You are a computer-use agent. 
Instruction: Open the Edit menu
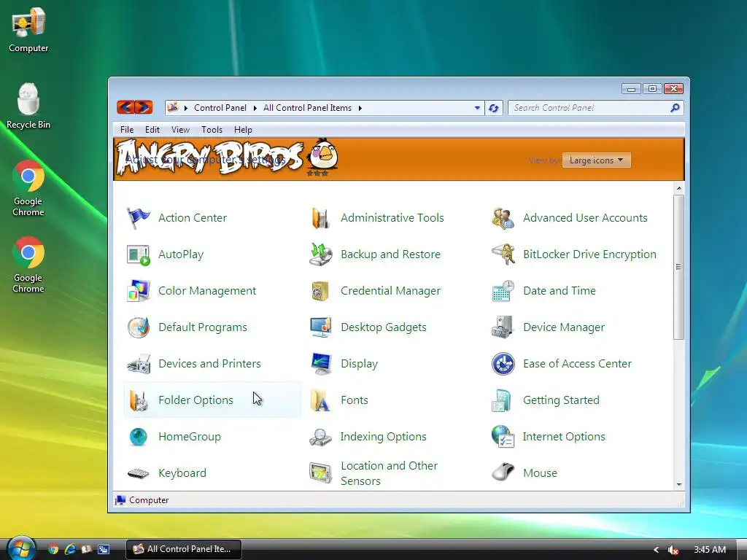point(152,130)
